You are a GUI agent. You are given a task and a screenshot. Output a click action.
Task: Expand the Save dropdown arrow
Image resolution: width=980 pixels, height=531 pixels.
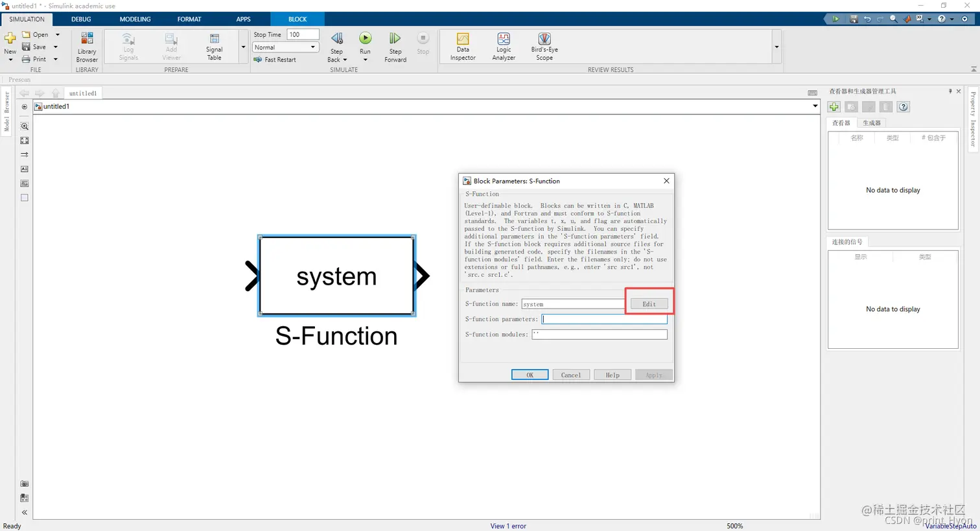56,47
